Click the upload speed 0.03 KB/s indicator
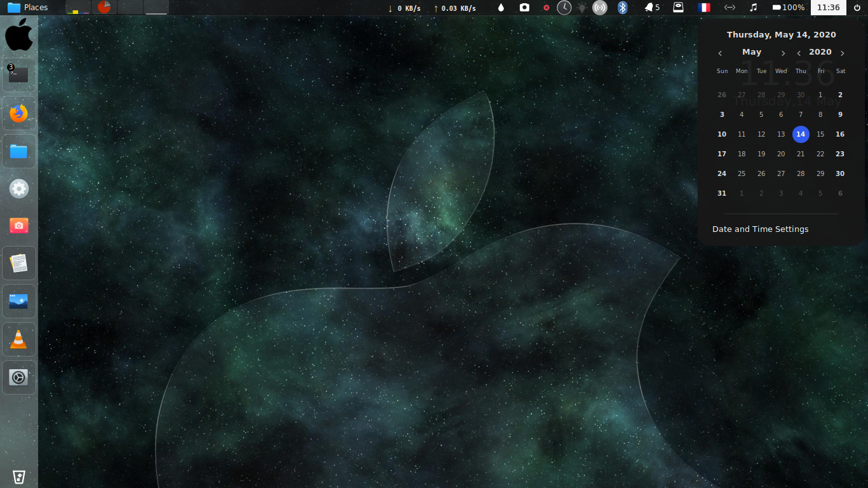 [454, 8]
